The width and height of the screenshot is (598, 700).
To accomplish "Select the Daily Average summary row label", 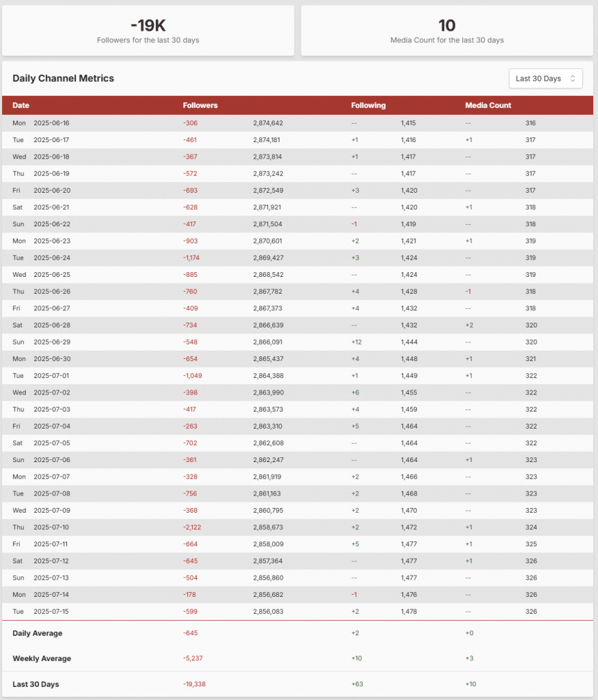I will (38, 633).
